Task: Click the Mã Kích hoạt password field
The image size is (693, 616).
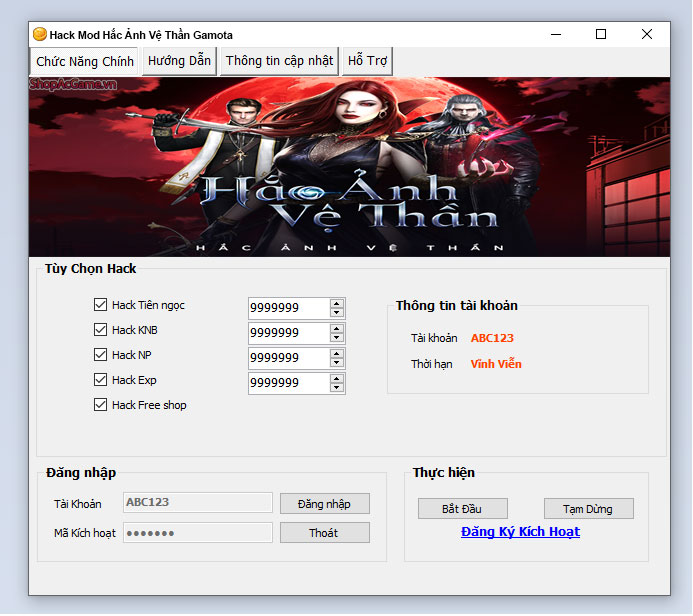Action: point(198,533)
